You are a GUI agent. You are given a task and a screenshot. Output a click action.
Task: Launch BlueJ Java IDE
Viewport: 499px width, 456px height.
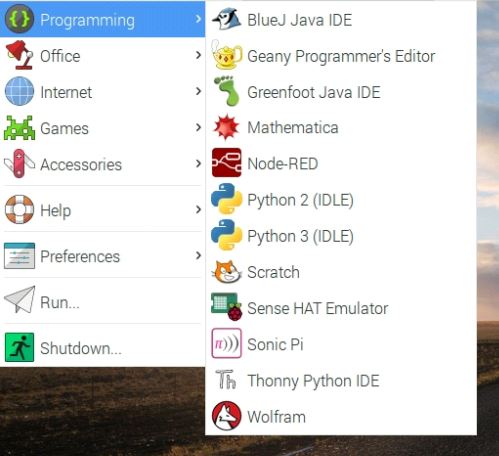(x=341, y=19)
